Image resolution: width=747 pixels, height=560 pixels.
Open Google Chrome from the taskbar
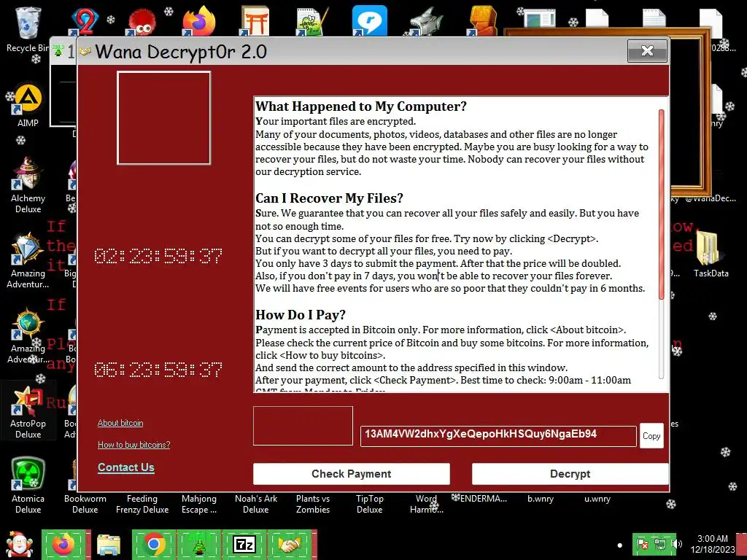153,545
